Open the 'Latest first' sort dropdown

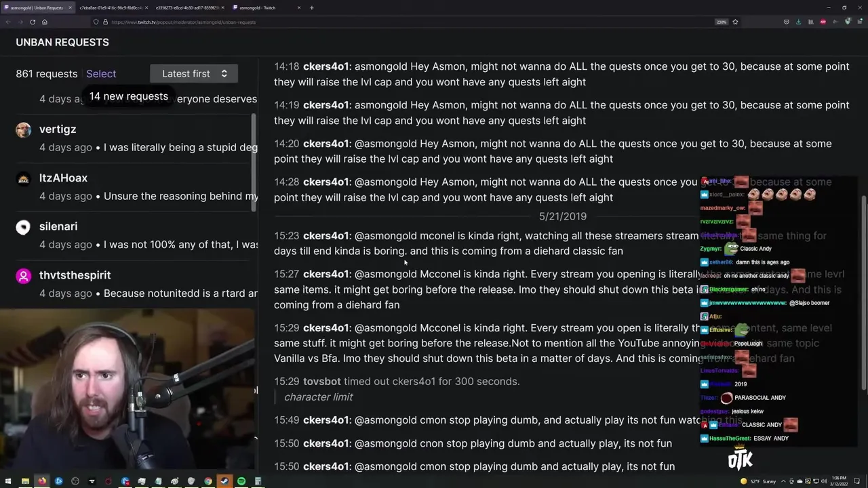coord(194,74)
